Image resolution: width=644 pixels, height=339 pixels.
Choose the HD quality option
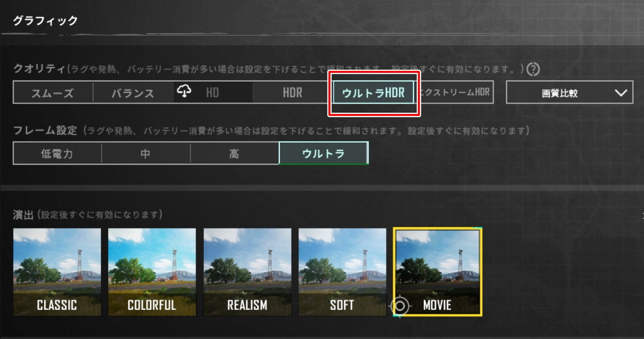[x=213, y=93]
